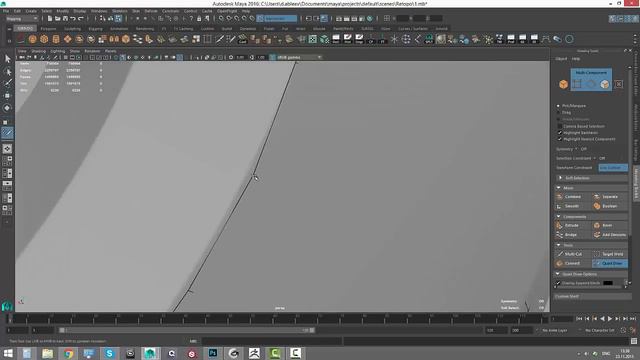Toggle Modeling Toolkit panel icon in status line

612,18
